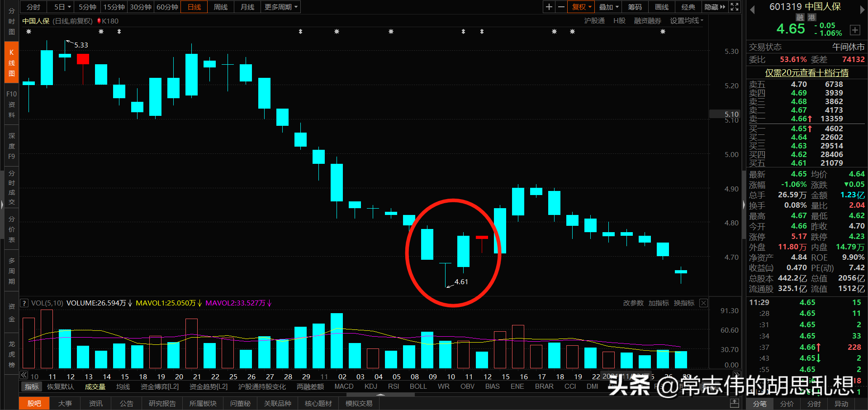Toggle the 融资融券 data display
Image resolution: width=868 pixels, height=410 pixels.
(647, 21)
